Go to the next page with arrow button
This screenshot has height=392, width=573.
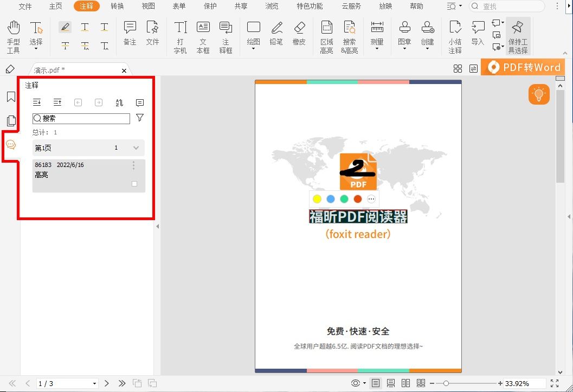[x=106, y=383]
